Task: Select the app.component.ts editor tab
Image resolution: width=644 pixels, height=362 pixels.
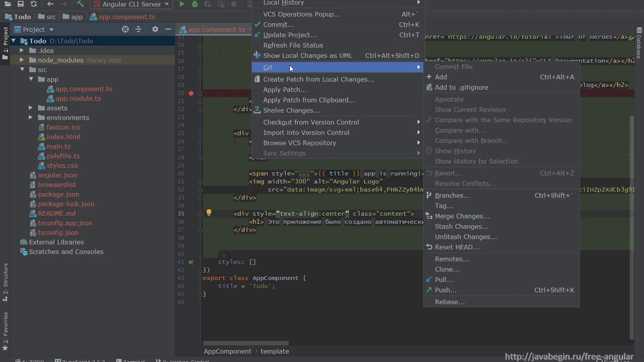Action: pyautogui.click(x=216, y=29)
